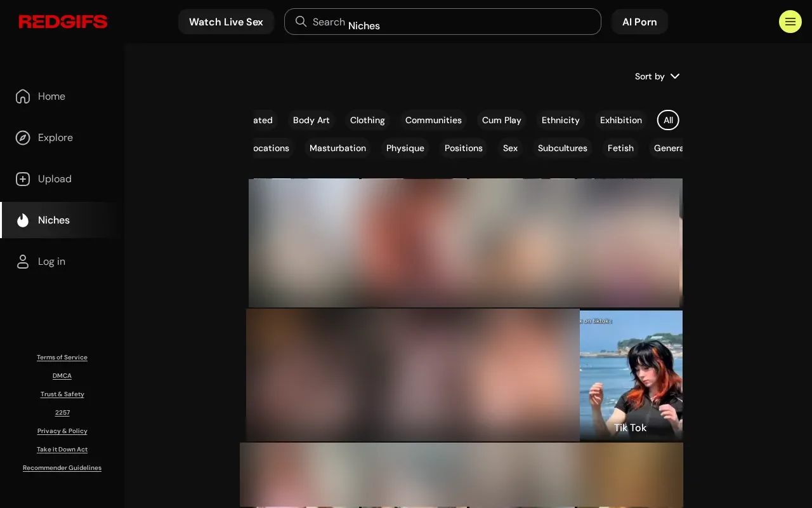This screenshot has height=508, width=812.
Task: Select the Sex filter chip
Action: (x=511, y=148)
